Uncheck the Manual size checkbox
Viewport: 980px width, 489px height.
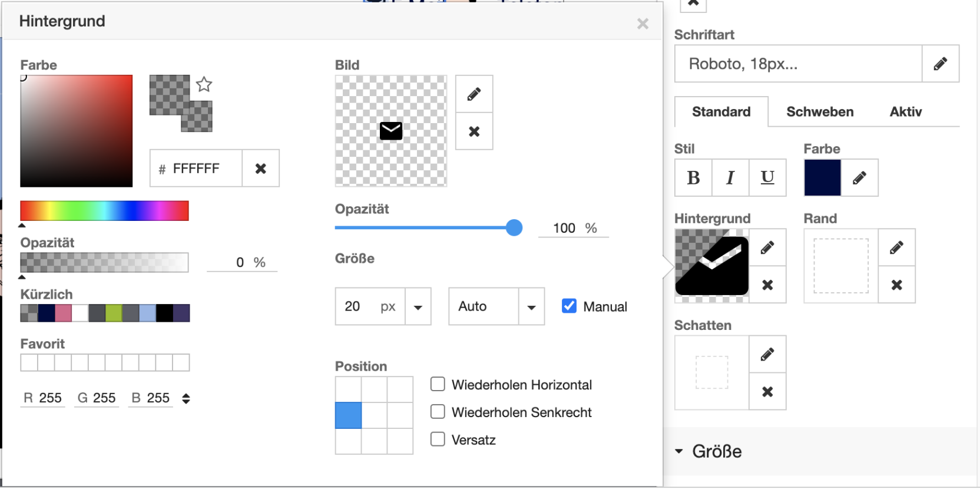(x=569, y=306)
